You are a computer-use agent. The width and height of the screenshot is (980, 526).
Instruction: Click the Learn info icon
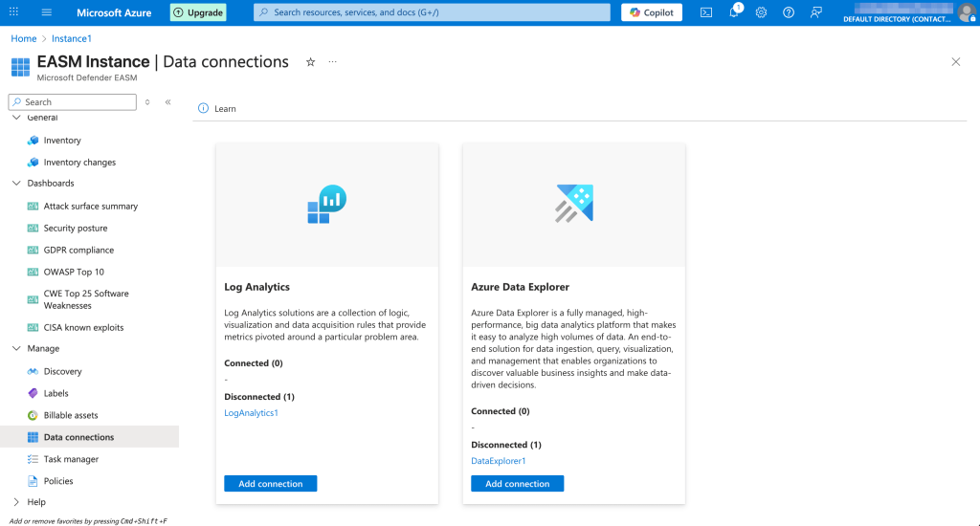tap(203, 108)
